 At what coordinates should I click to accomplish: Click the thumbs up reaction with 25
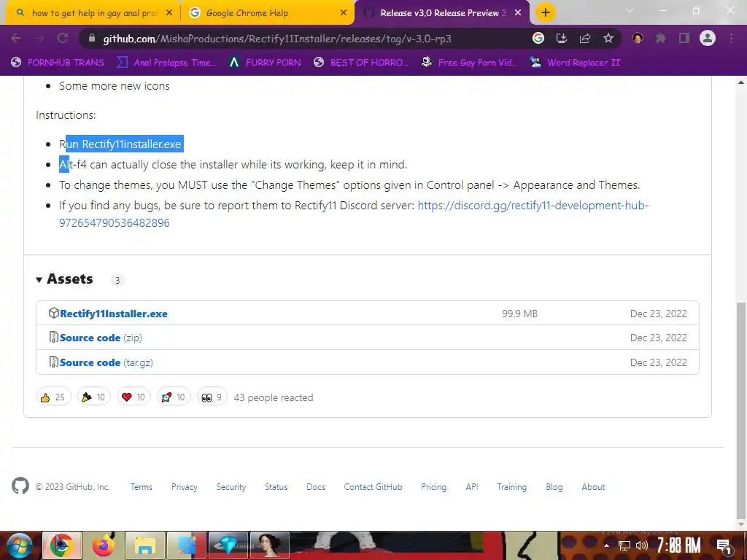(53, 397)
